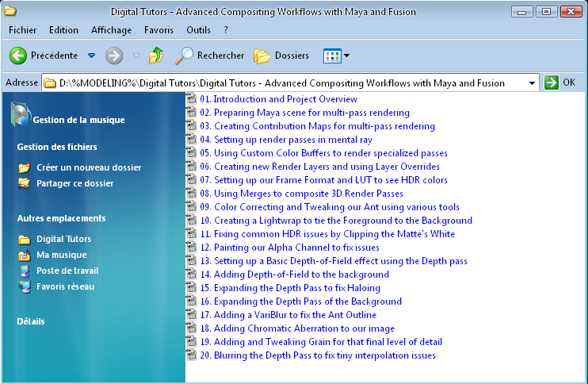Open the Favoris menu
This screenshot has height=384, width=588.
pos(158,30)
